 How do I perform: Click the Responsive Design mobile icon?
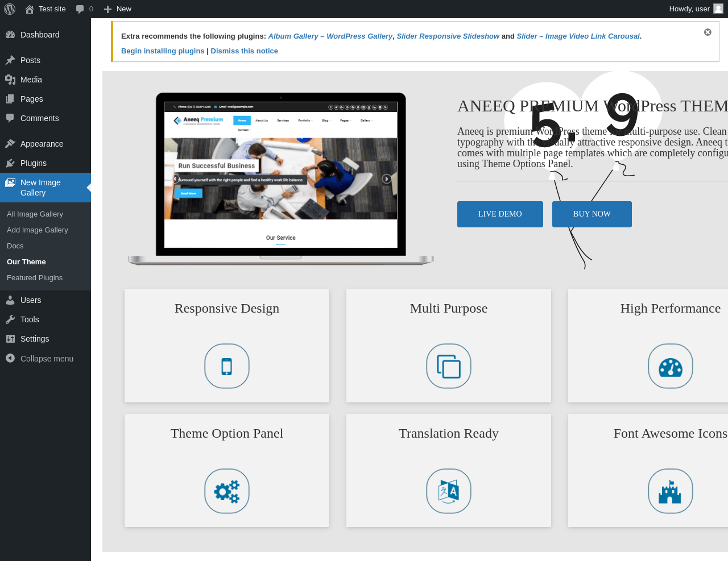pyautogui.click(x=227, y=366)
